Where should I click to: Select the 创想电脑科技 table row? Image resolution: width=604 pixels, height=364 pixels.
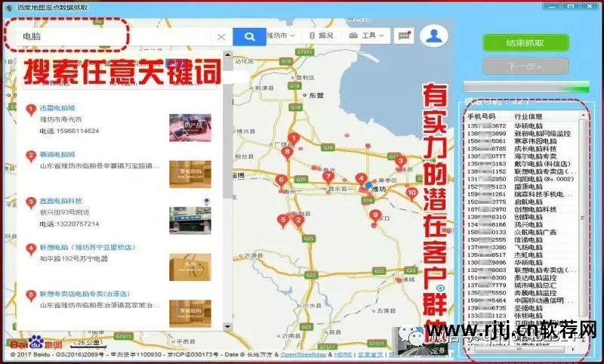pos(522,209)
